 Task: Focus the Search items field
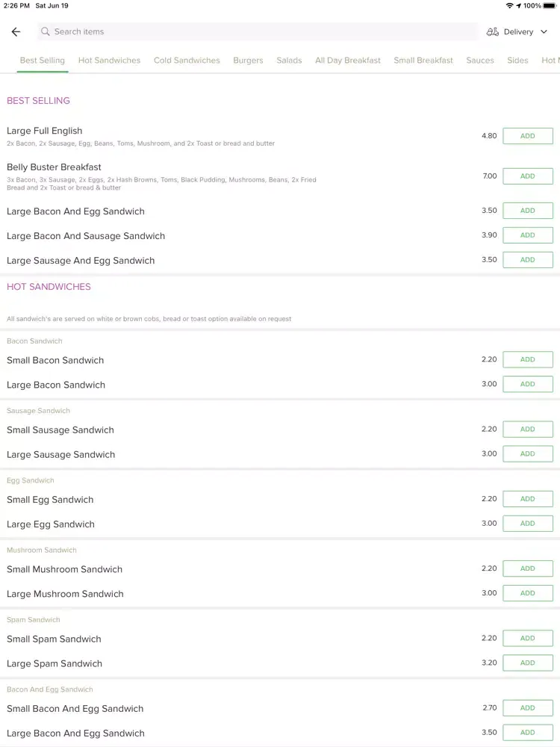tap(258, 31)
